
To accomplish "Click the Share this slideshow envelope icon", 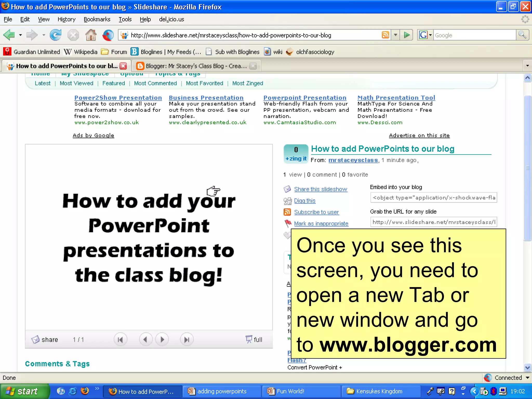I will (287, 189).
